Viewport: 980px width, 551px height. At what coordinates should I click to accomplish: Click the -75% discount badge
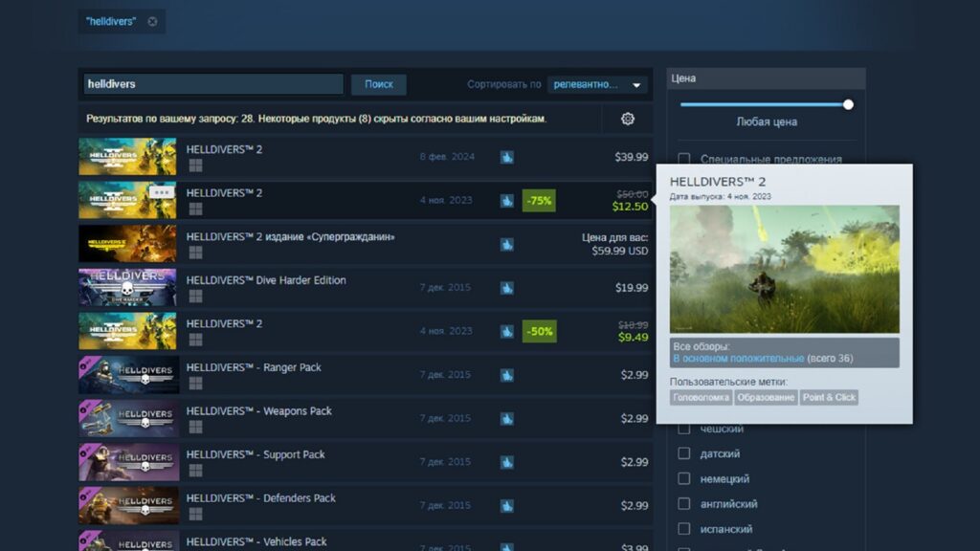(x=539, y=201)
